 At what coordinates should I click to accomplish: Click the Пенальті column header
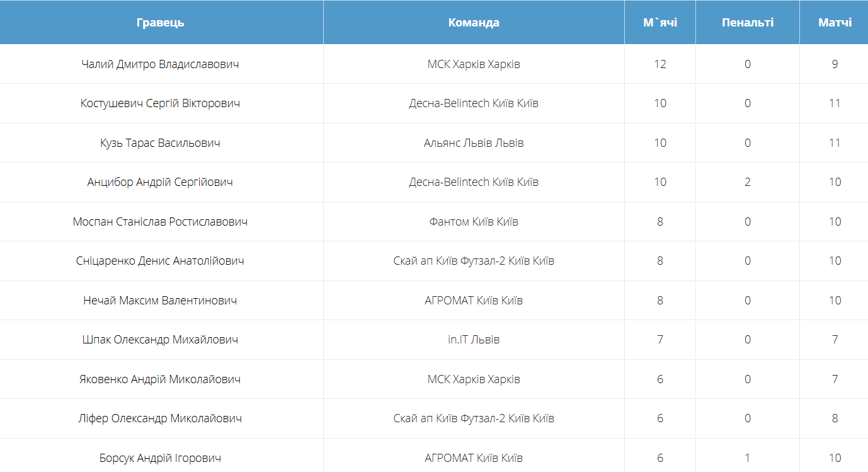point(747,23)
